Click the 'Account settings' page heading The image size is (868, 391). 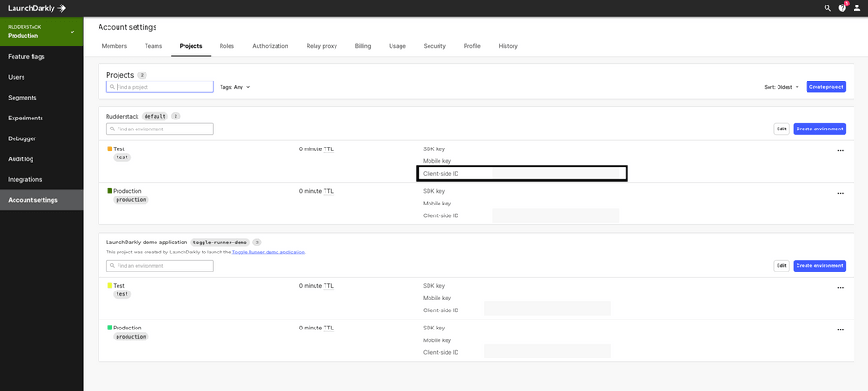pyautogui.click(x=127, y=27)
